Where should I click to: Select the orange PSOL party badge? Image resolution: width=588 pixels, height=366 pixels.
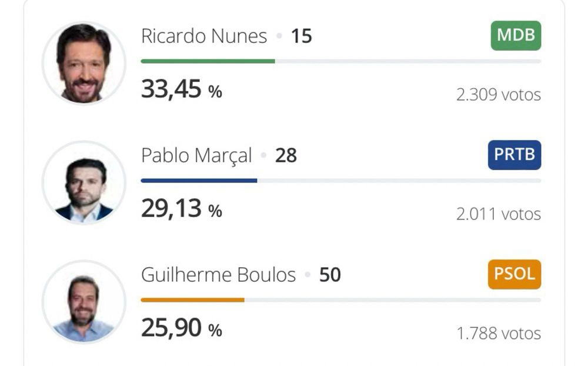coord(514,274)
